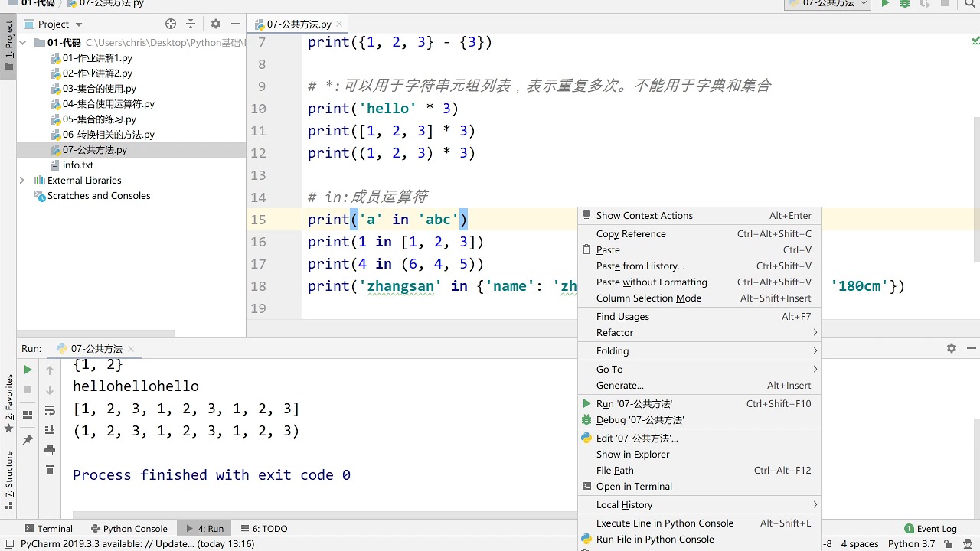This screenshot has width=980, height=551.
Task: Toggle soft-wrap in the Run console
Action: 50,410
